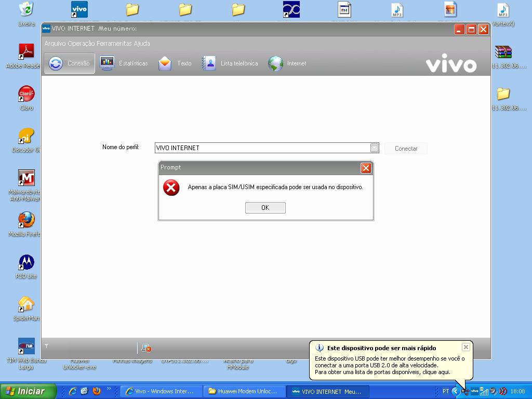Image resolution: width=532 pixels, height=399 pixels.
Task: Click the disconnected network status icon
Action: click(146, 348)
